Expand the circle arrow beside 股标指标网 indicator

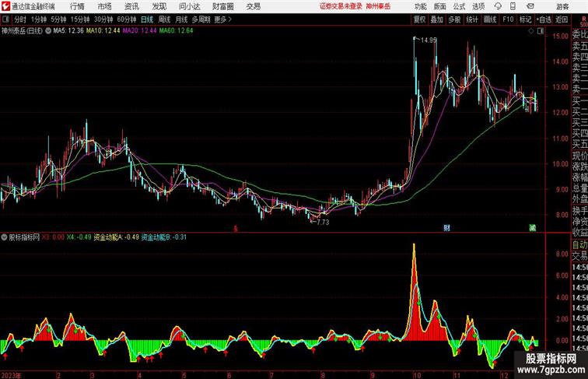pos(4,237)
